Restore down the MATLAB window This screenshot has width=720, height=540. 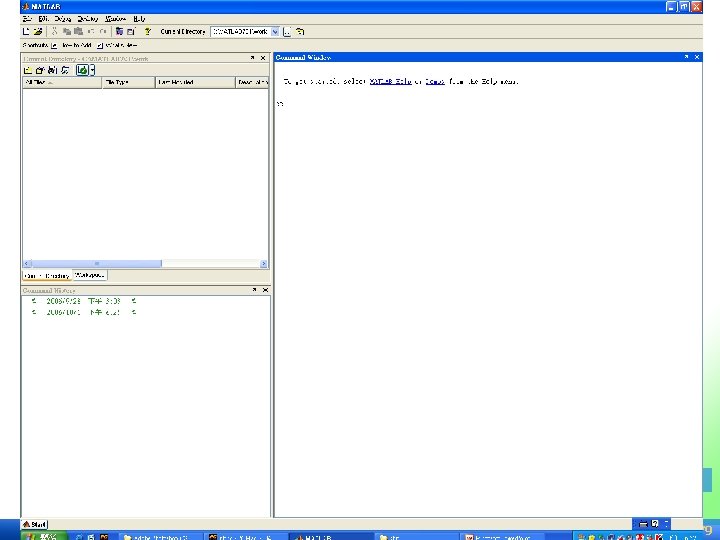684,6
